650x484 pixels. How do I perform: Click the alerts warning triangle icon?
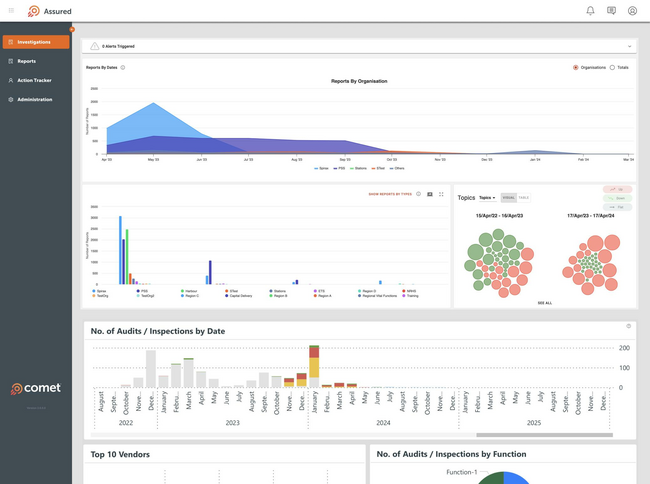tap(95, 46)
